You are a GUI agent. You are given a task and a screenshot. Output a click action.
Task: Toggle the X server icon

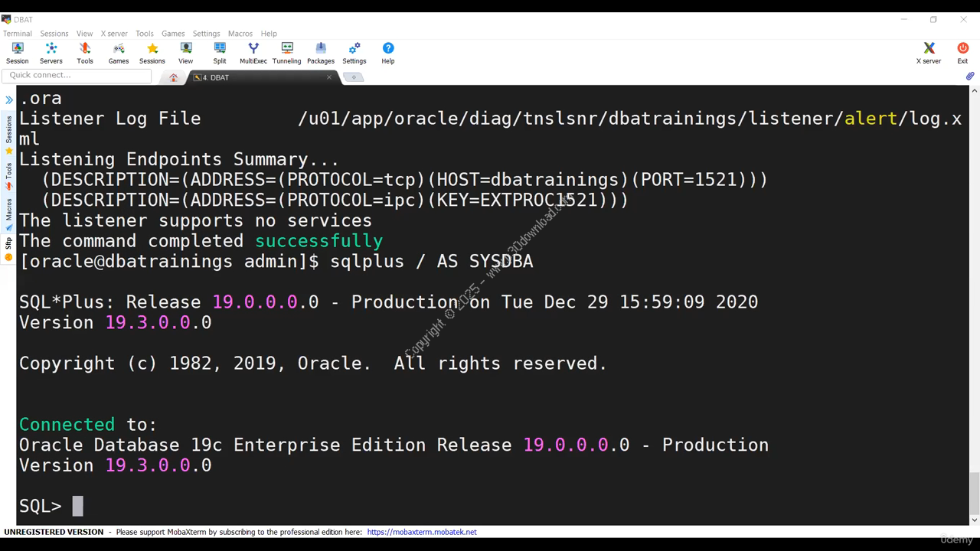point(929,54)
